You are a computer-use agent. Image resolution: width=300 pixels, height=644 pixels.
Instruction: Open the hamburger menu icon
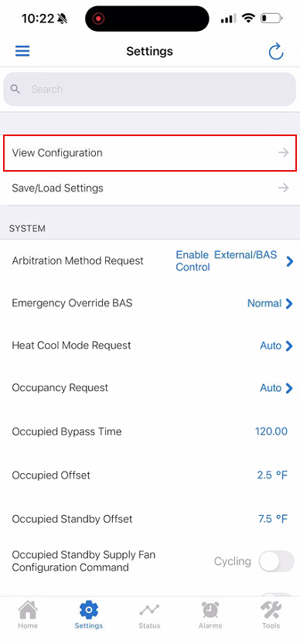tap(22, 51)
